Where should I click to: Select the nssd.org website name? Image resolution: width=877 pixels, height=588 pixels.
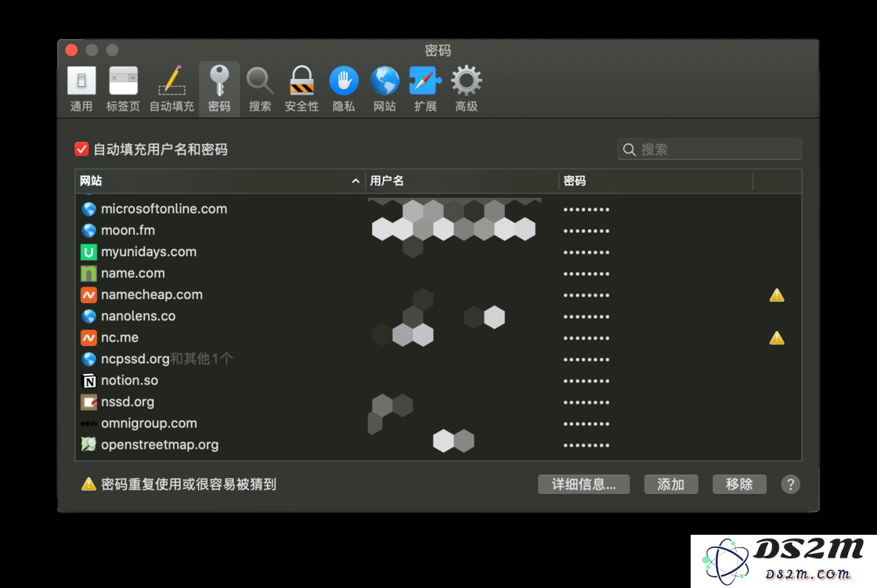pyautogui.click(x=128, y=402)
